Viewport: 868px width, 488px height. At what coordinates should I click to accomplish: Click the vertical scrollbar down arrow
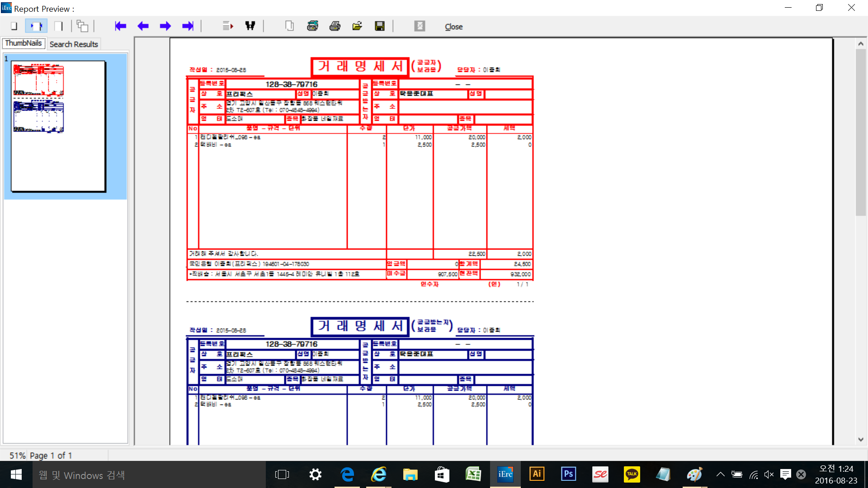pyautogui.click(x=861, y=439)
